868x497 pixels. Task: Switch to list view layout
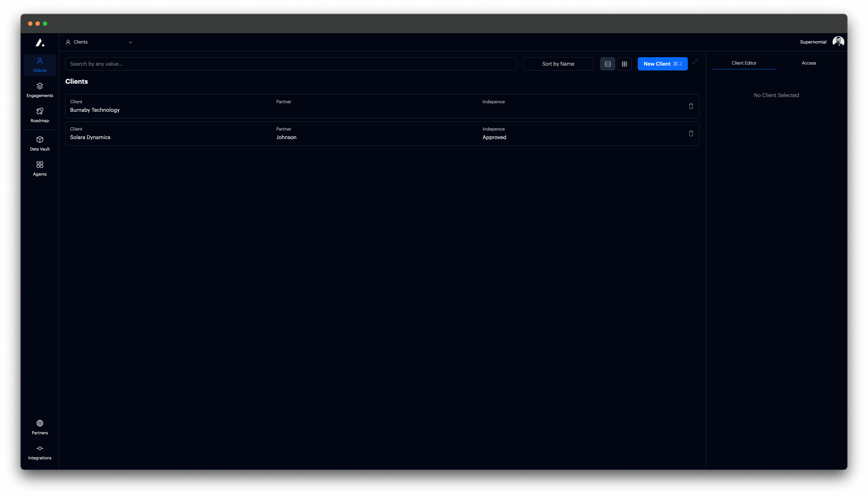tap(608, 63)
